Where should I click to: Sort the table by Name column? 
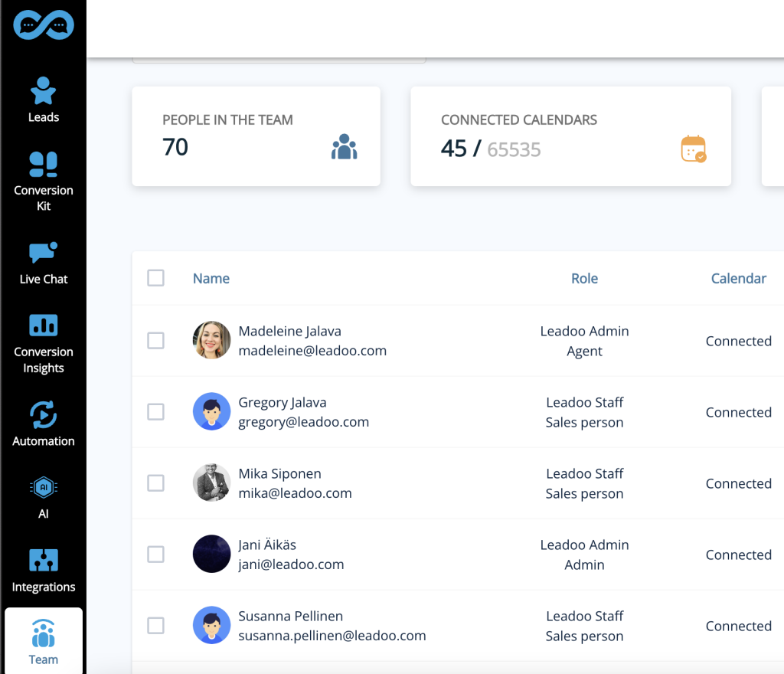tap(211, 279)
